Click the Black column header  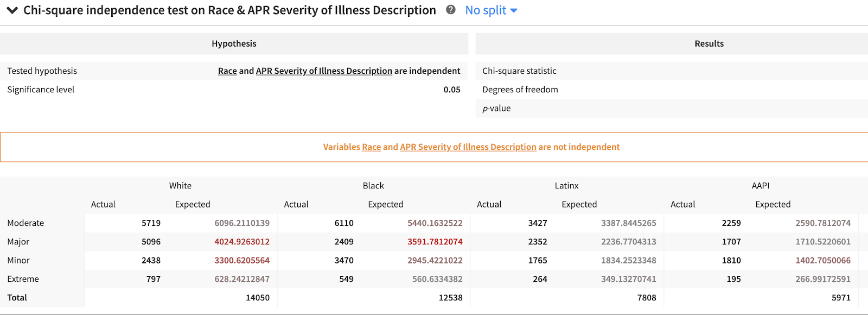coord(373,186)
